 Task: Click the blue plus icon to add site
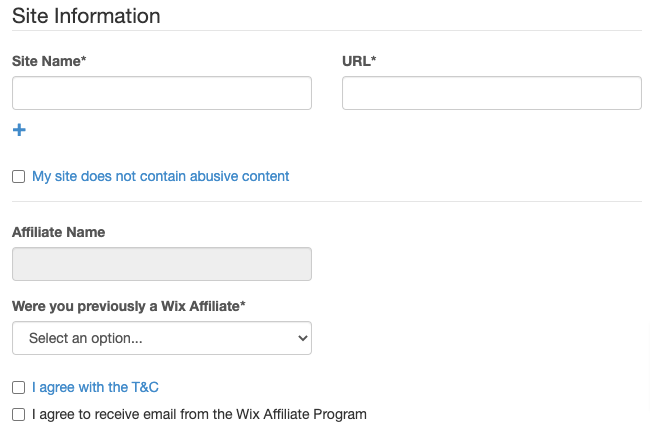pyautogui.click(x=19, y=130)
